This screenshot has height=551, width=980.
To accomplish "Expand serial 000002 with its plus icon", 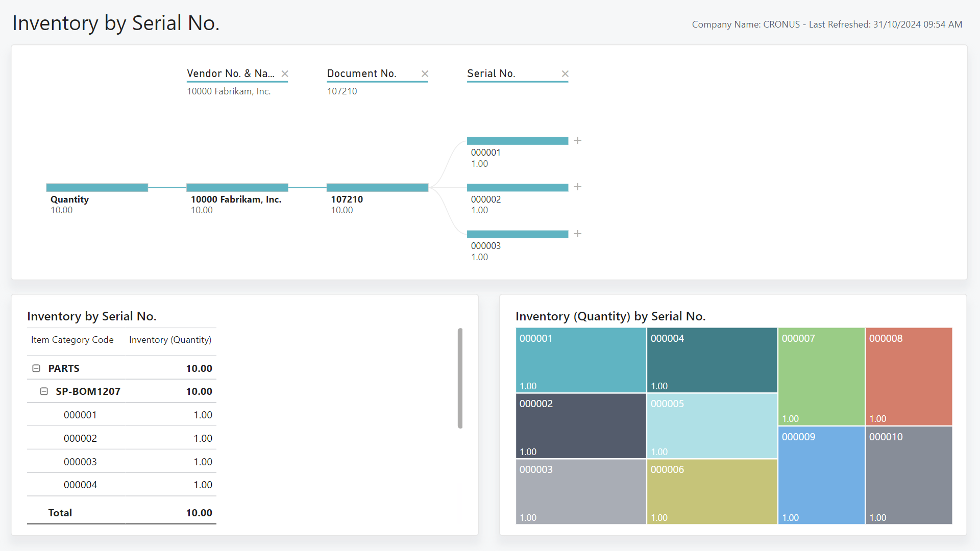I will 577,187.
